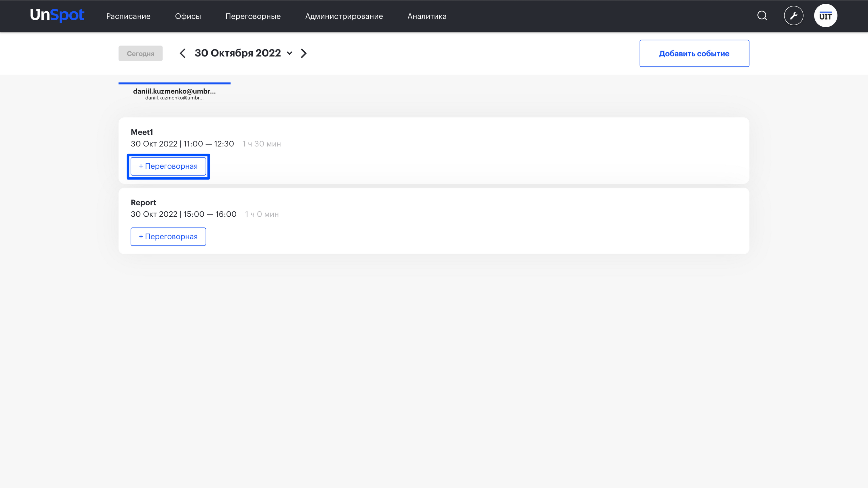Open the Администрирование menu
868x488 pixels.
point(344,16)
